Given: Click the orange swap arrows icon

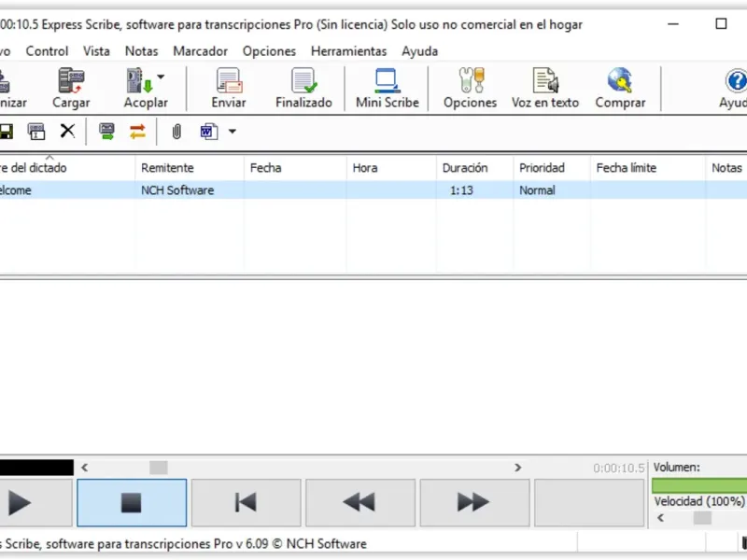Looking at the screenshot, I should (137, 132).
